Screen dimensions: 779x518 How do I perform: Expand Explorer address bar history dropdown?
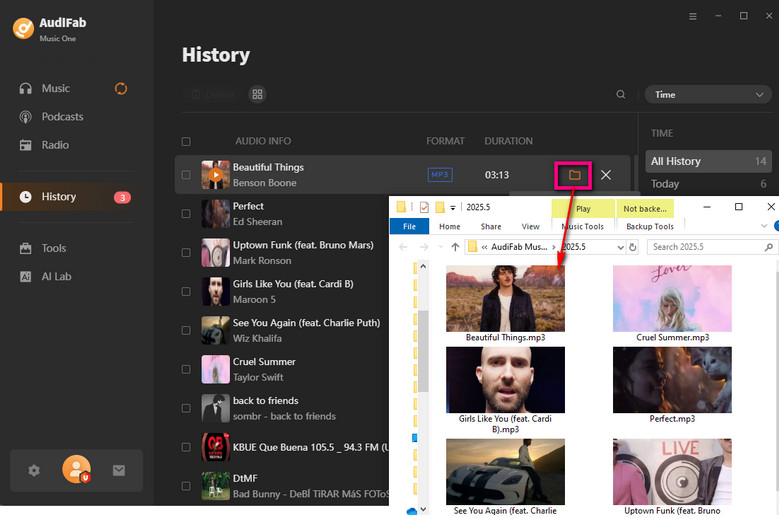[x=620, y=247]
